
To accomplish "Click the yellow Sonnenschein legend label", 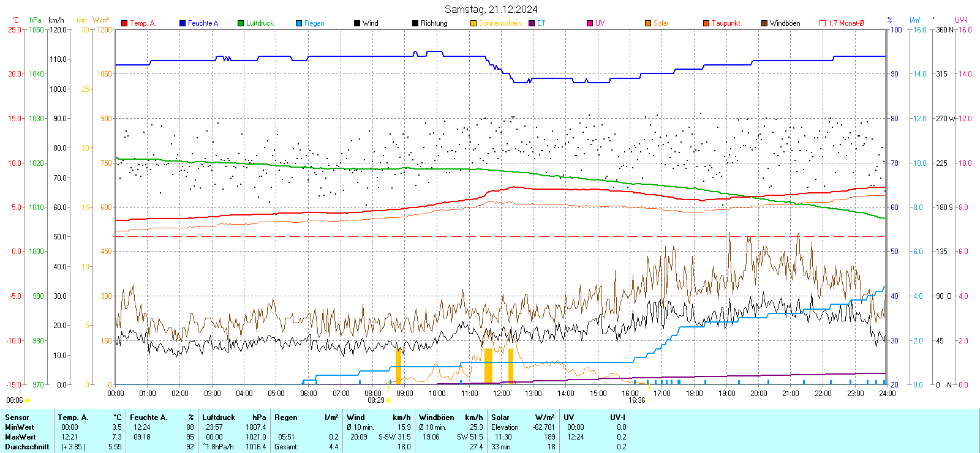I will pyautogui.click(x=499, y=23).
